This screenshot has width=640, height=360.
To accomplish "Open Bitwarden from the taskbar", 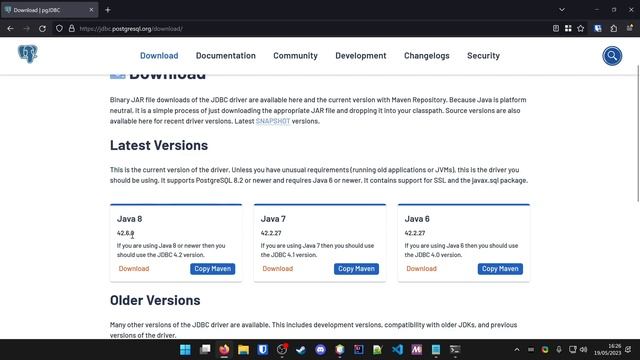I will coord(263,350).
